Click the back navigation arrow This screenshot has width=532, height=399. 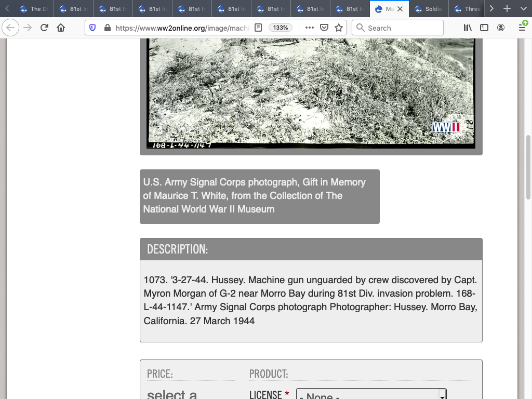coord(11,28)
